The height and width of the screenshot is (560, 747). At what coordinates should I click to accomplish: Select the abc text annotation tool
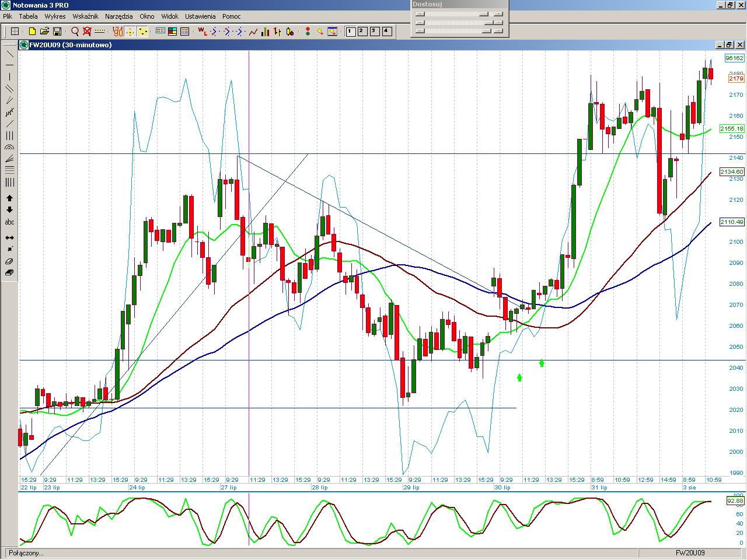(9, 222)
